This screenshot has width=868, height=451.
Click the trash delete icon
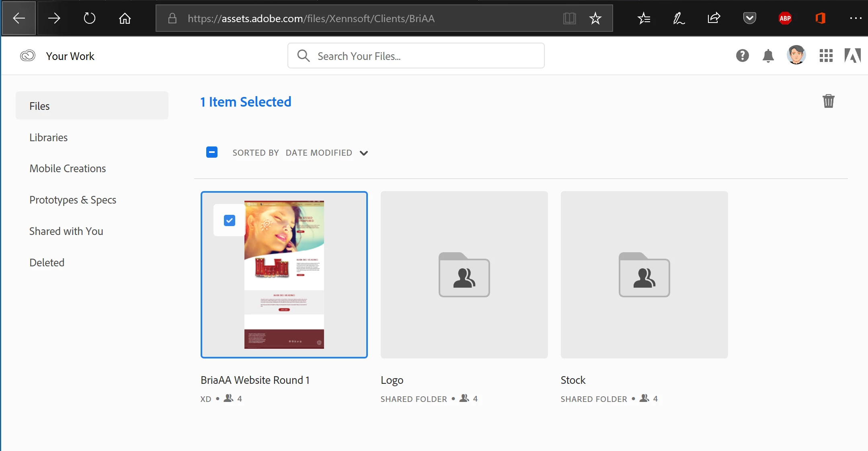click(828, 101)
